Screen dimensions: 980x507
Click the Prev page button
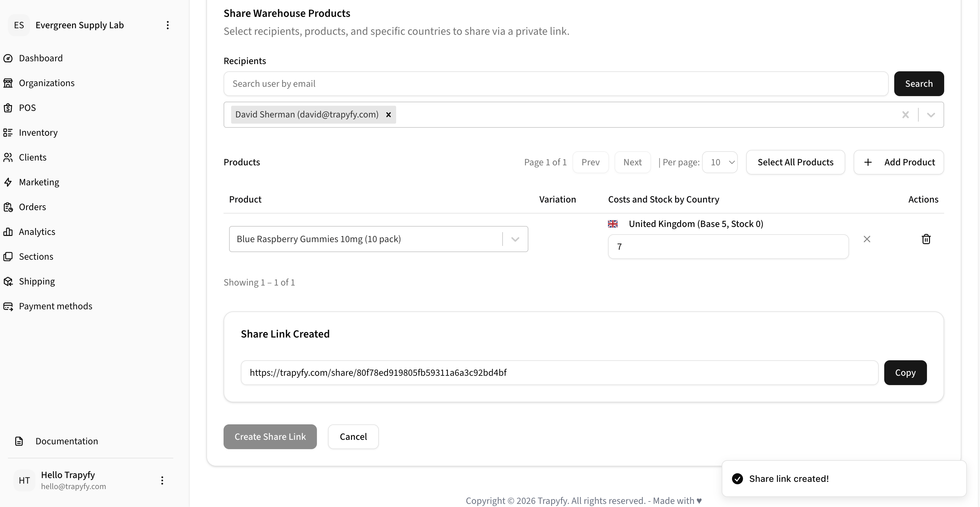[x=590, y=163]
